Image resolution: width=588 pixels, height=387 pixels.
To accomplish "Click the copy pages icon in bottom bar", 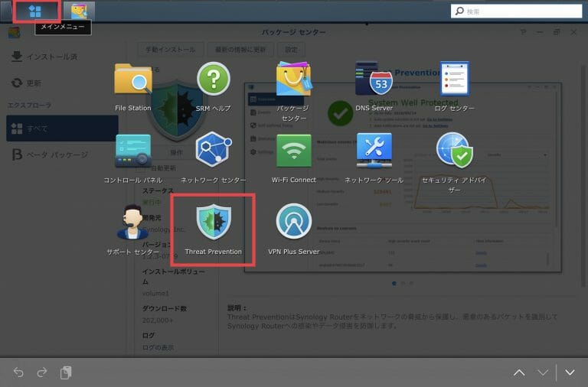I will 66,372.
